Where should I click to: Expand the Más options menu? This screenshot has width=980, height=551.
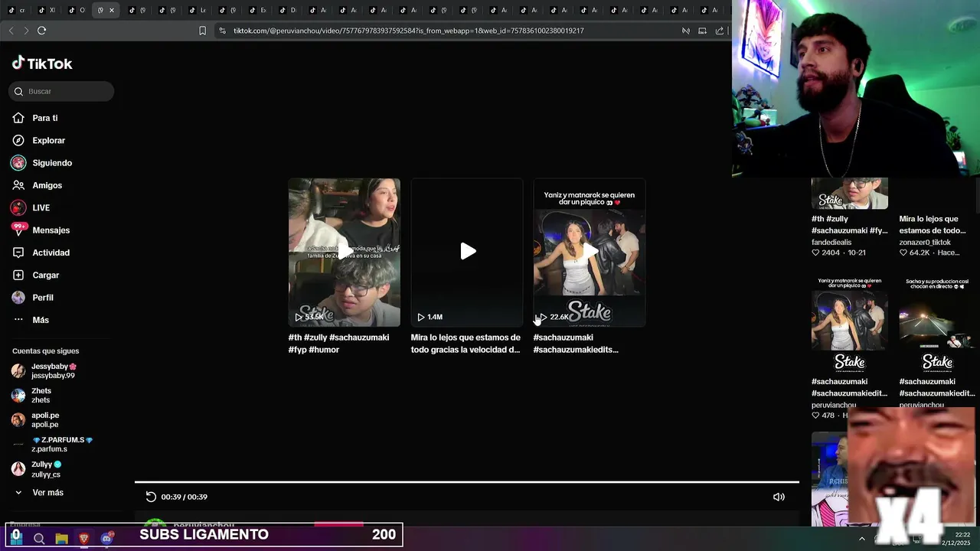tap(41, 320)
